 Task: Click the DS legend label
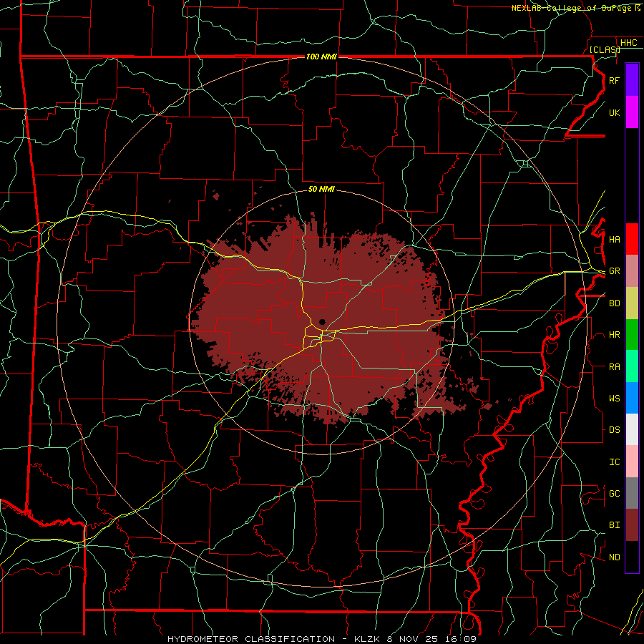coord(614,429)
